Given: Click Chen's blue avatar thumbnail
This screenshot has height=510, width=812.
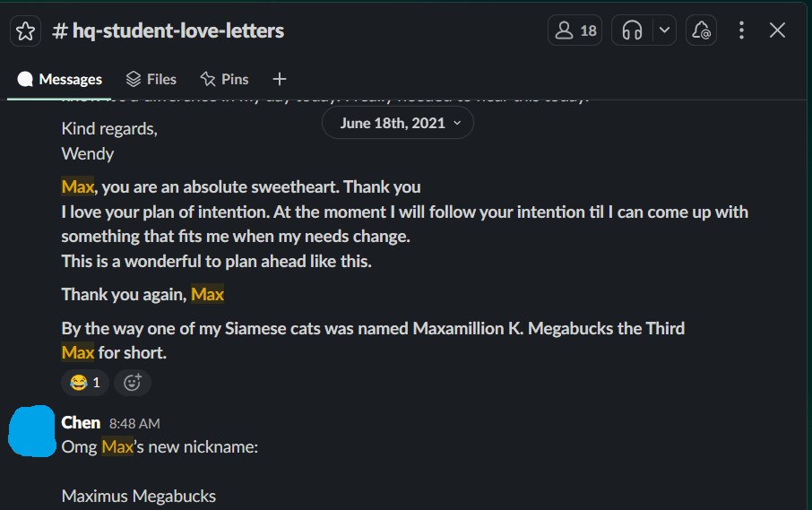Looking at the screenshot, I should coord(30,431).
